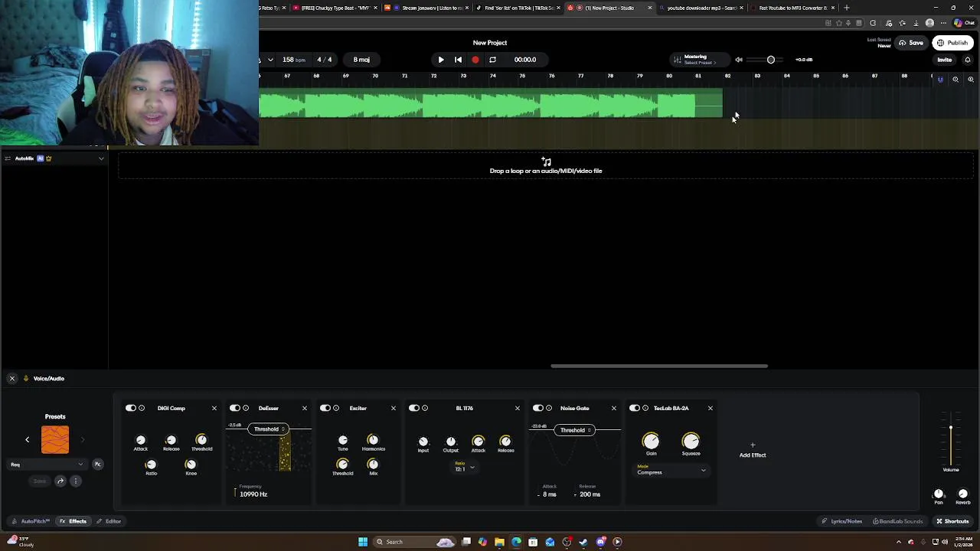Start recording with the red record button
Screen dimensions: 980x551
point(475,60)
